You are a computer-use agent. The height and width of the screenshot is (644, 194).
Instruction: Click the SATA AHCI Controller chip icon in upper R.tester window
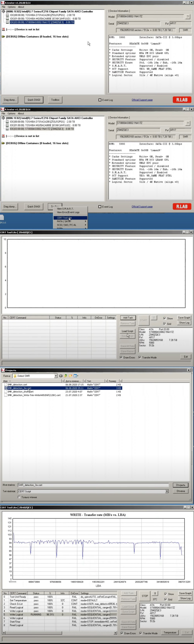[3, 12]
